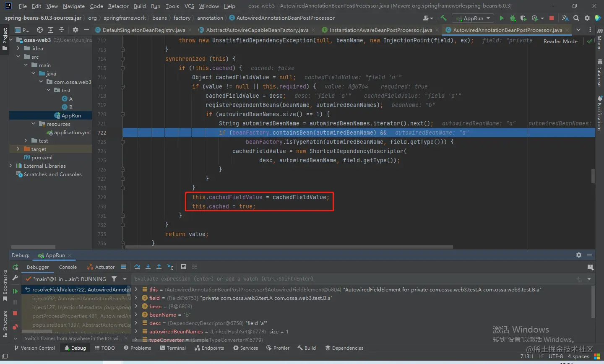Screen dimensions: 604x364
Task: Expand all nodes in Project panel
Action: click(51, 30)
